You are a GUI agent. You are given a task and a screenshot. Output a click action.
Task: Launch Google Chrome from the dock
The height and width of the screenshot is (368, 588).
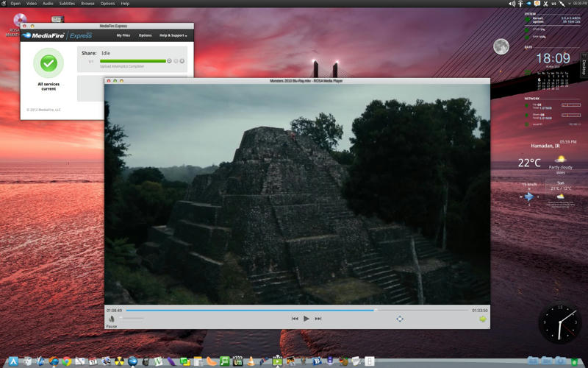coord(67,361)
